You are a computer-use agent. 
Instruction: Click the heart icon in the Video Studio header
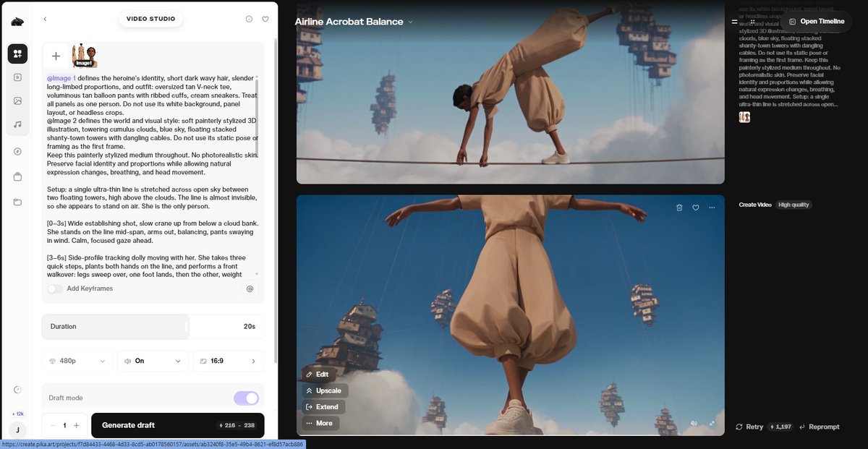coord(265,19)
